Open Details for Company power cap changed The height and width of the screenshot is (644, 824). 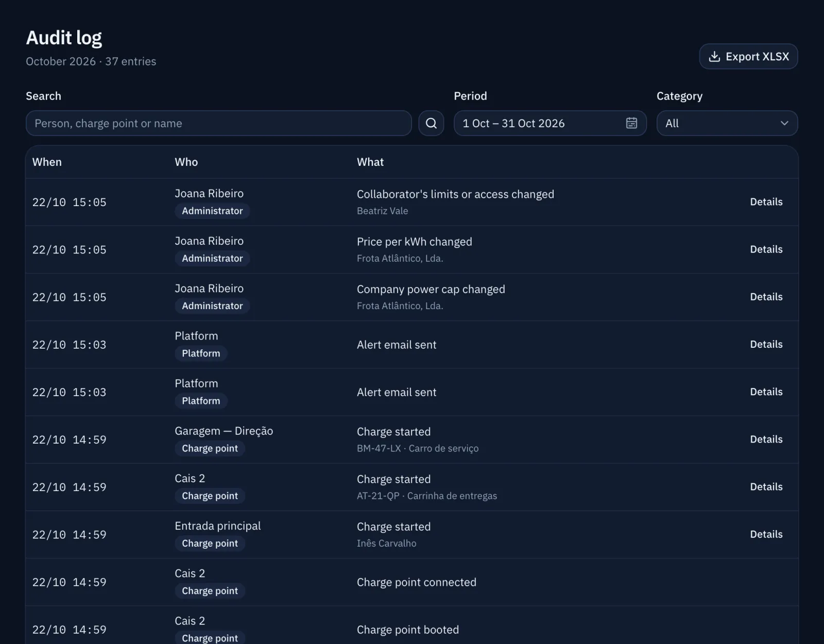[x=766, y=297]
